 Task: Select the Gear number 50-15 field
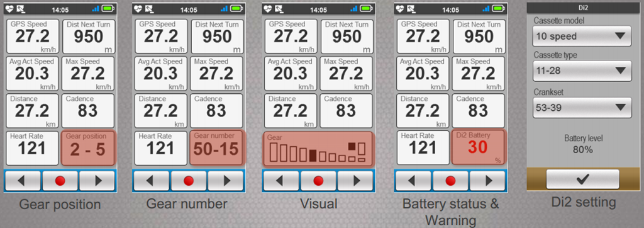217,148
